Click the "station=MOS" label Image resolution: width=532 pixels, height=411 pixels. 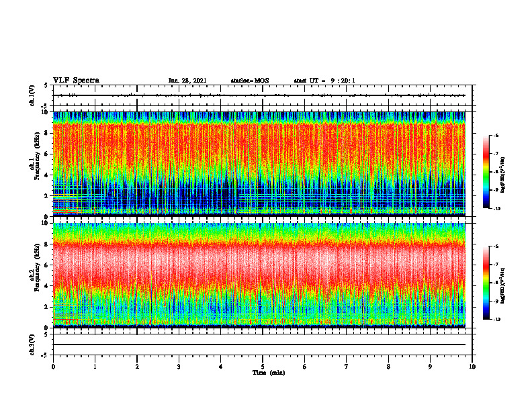tap(250, 81)
